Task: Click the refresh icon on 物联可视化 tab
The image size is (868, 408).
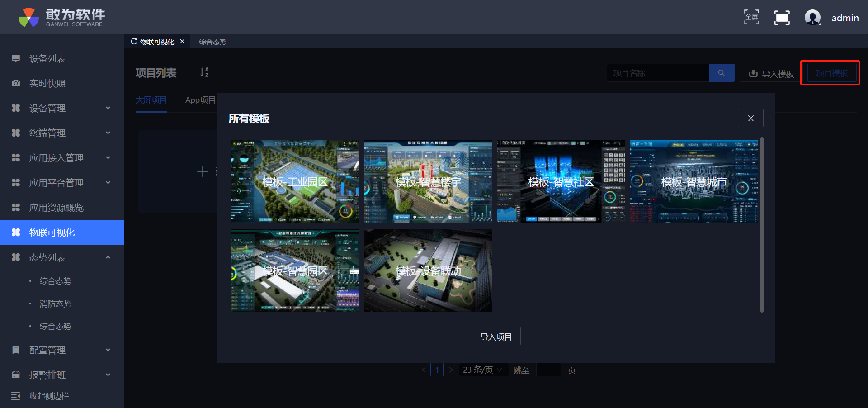Action: (134, 41)
